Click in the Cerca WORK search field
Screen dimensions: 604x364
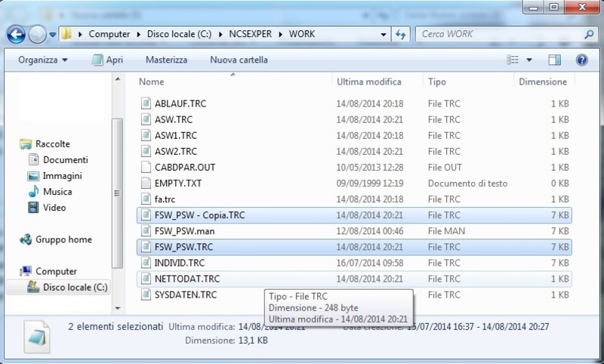pyautogui.click(x=498, y=34)
